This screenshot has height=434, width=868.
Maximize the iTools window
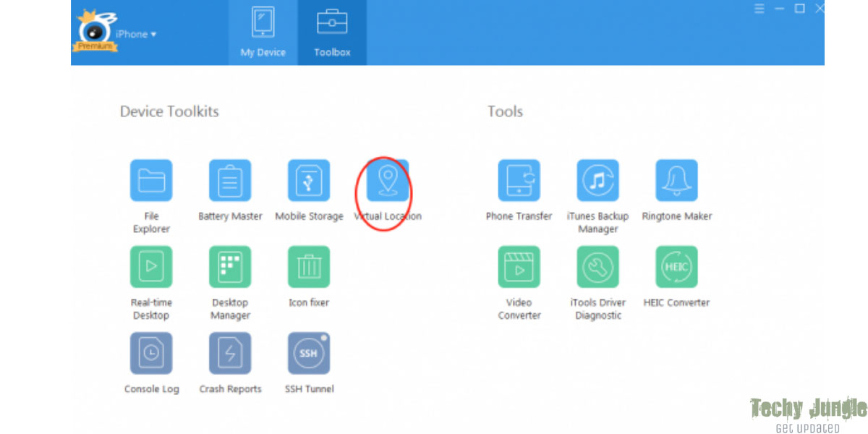coord(799,9)
